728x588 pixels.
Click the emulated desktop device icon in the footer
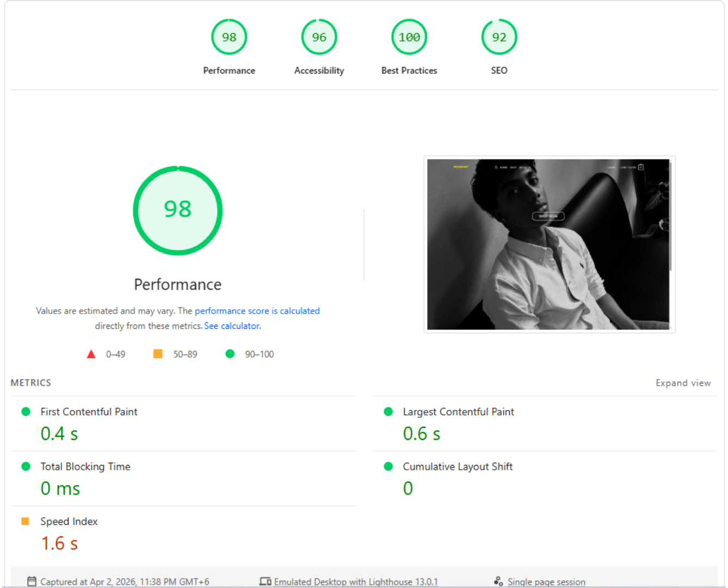[265, 581]
